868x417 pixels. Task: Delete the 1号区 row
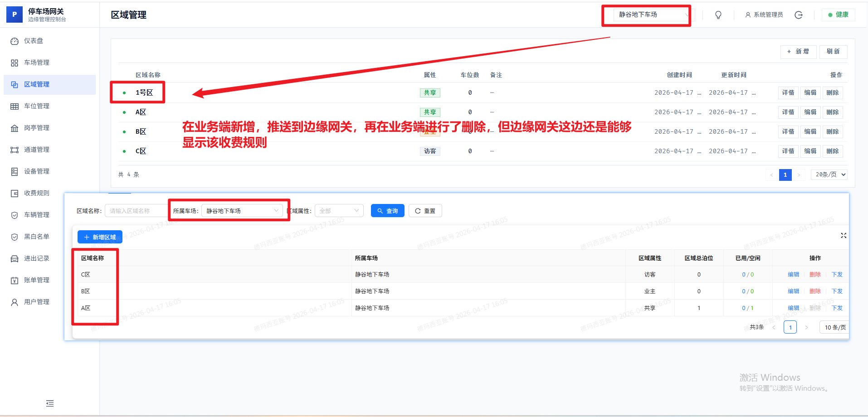832,92
